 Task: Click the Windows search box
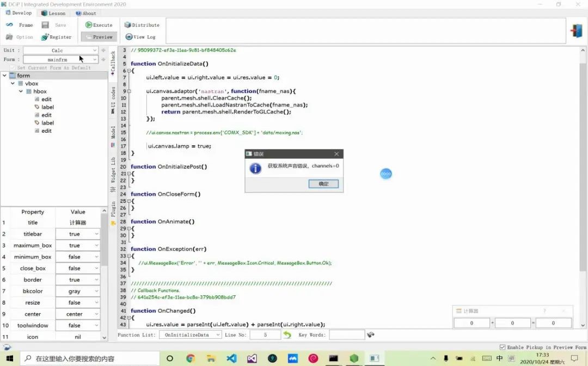(90, 358)
